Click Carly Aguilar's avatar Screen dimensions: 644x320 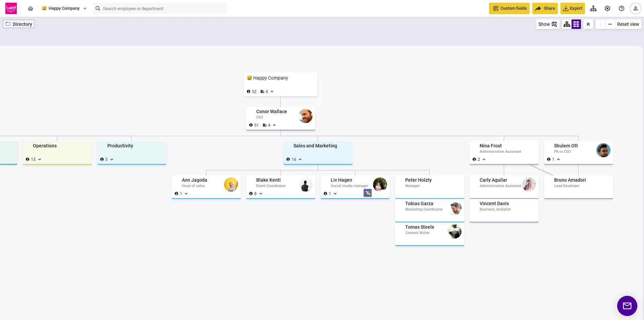(529, 184)
